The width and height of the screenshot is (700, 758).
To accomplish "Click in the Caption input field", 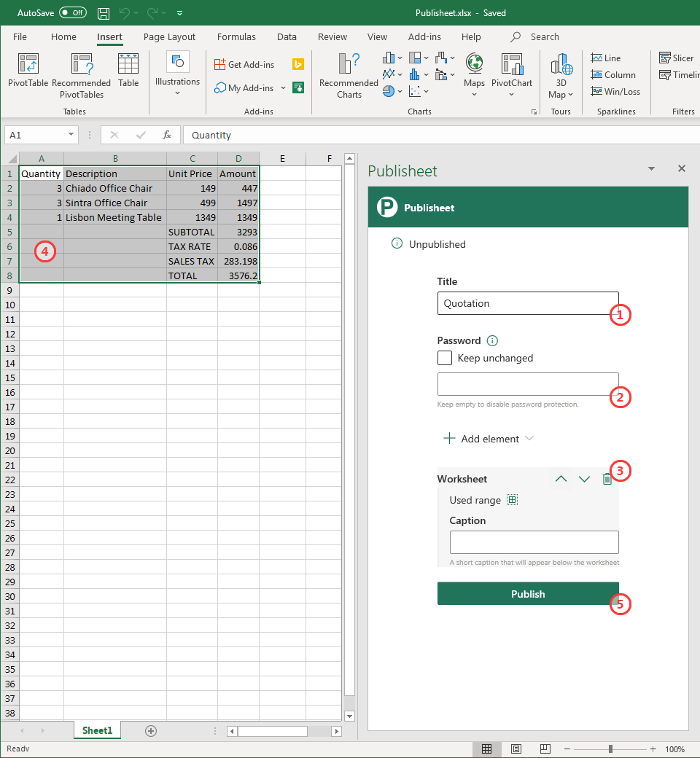I will (x=534, y=542).
